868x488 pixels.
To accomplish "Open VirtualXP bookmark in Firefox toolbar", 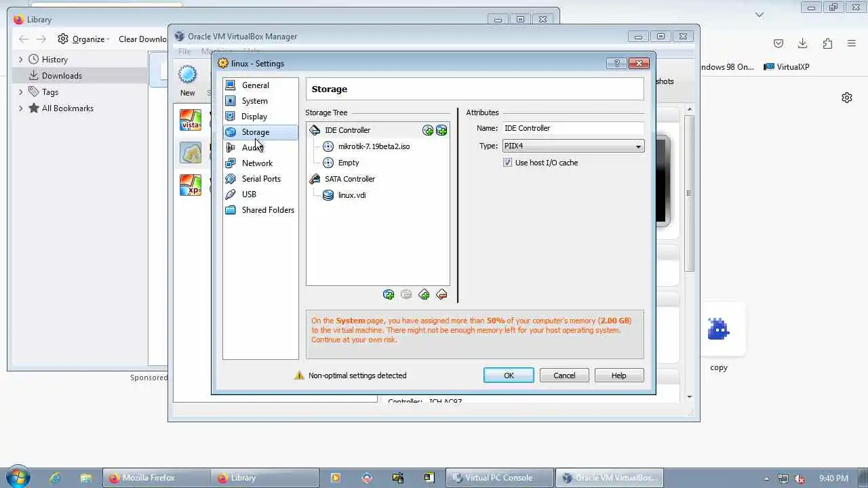I will (787, 67).
